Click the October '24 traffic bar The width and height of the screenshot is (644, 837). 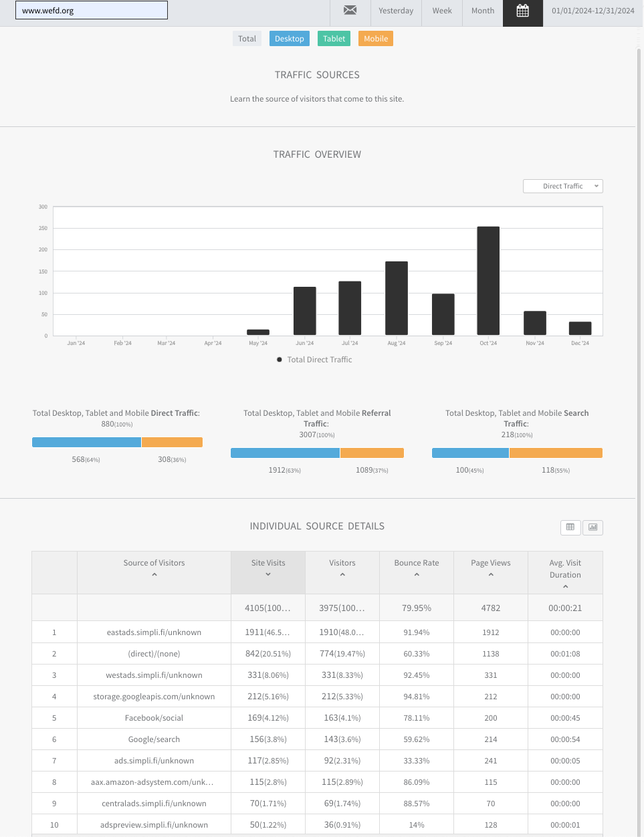click(488, 281)
